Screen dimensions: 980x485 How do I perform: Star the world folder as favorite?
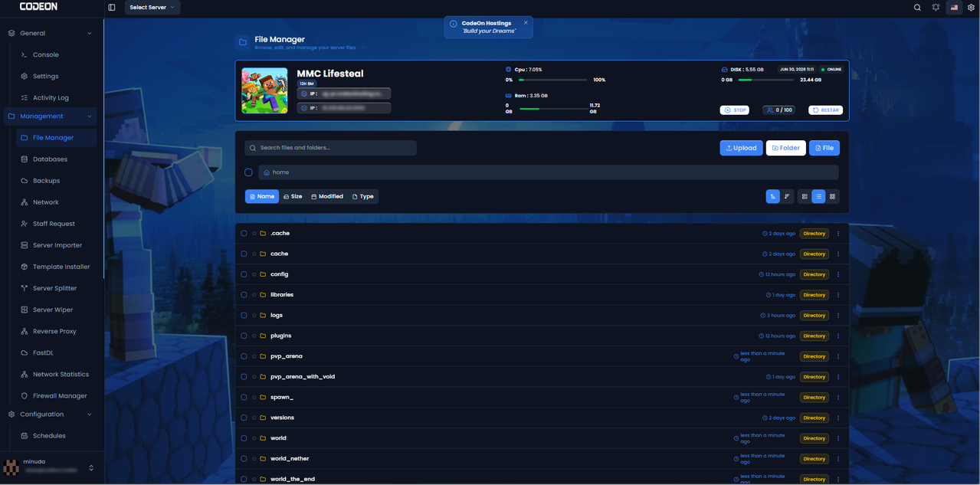click(254, 438)
